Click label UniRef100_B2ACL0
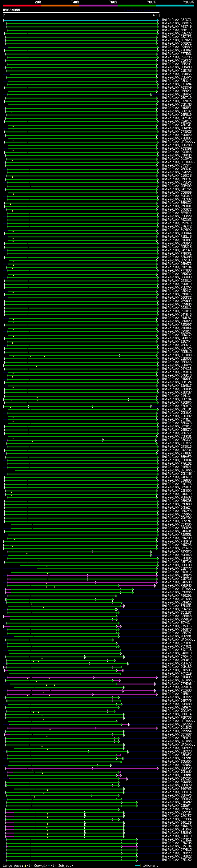Viewport: 197px width, 868px height. tap(177, 121)
